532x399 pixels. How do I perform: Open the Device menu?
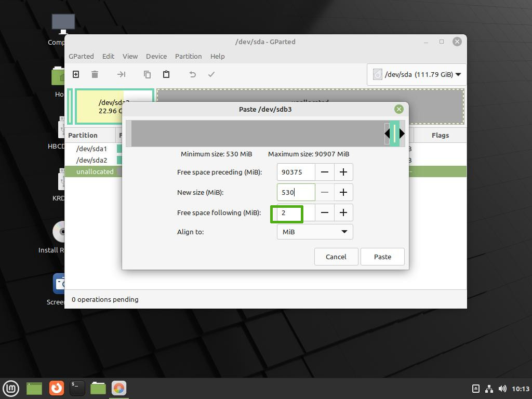(x=156, y=56)
